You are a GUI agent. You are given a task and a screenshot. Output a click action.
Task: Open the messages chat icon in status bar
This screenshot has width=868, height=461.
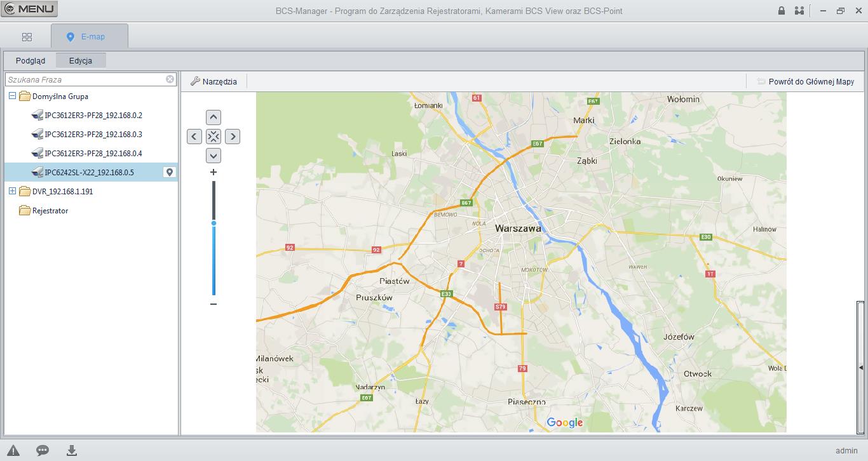click(x=43, y=451)
